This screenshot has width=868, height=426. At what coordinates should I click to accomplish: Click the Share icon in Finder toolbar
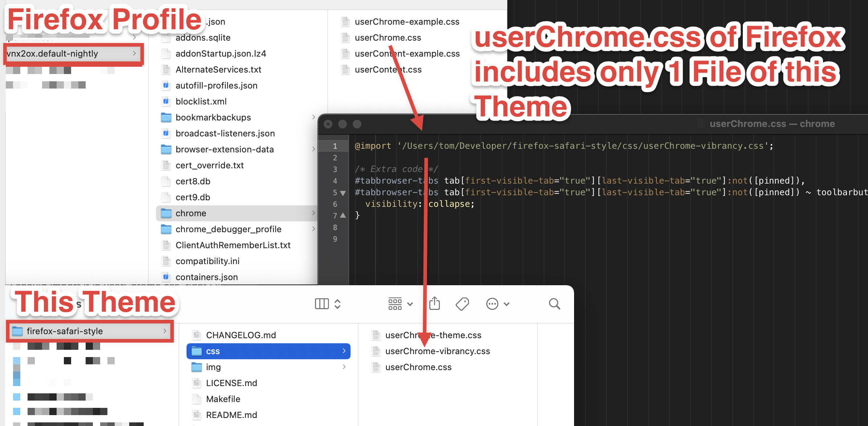(434, 303)
